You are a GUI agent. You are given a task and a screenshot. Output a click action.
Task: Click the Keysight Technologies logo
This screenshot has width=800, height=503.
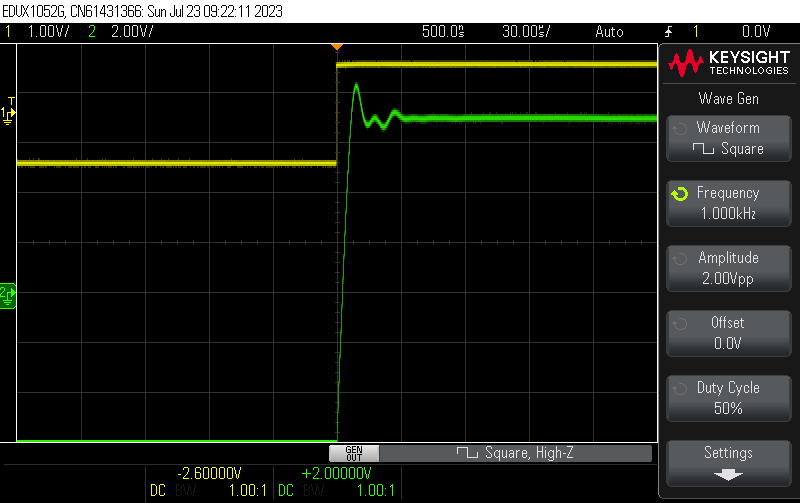[729, 65]
